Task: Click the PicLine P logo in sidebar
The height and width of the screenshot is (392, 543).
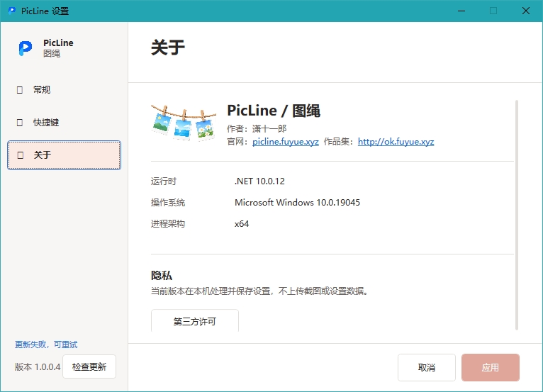Action: [x=26, y=48]
